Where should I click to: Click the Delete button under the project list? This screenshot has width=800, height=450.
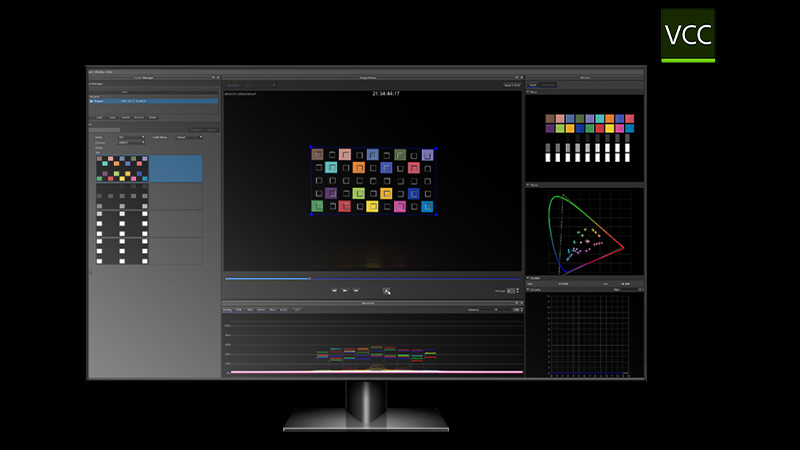(152, 117)
